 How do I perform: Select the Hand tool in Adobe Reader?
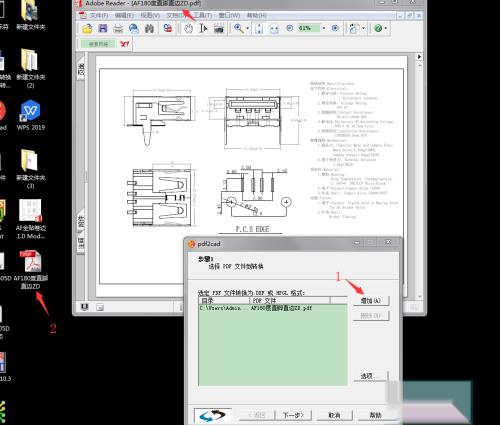pyautogui.click(x=189, y=29)
